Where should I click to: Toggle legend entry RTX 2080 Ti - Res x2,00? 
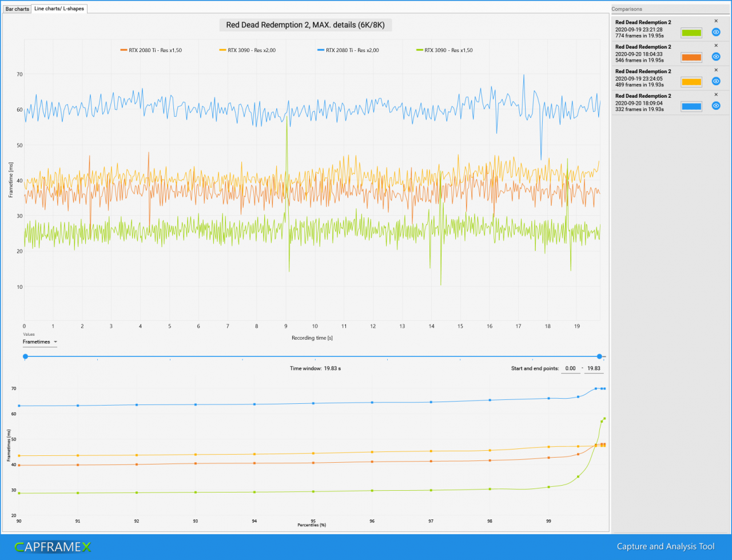coord(348,50)
